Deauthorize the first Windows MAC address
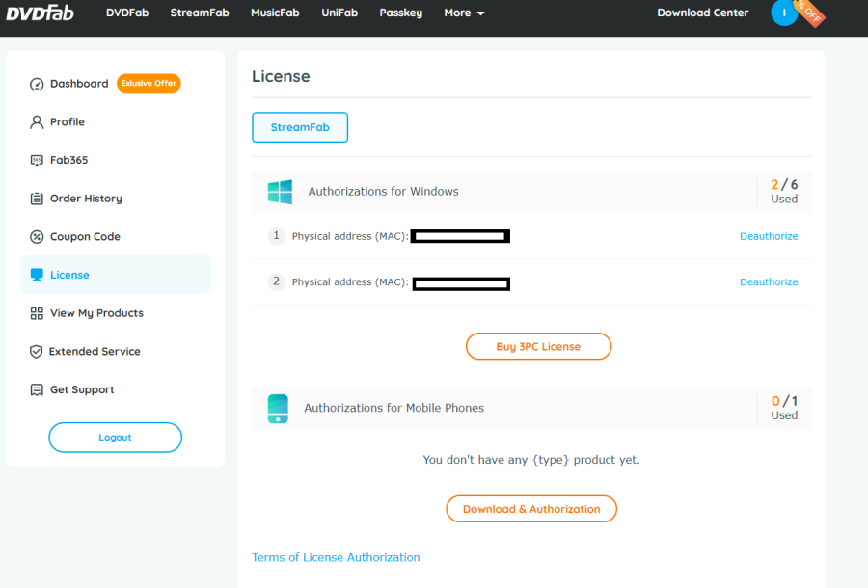The image size is (868, 588). (x=768, y=236)
